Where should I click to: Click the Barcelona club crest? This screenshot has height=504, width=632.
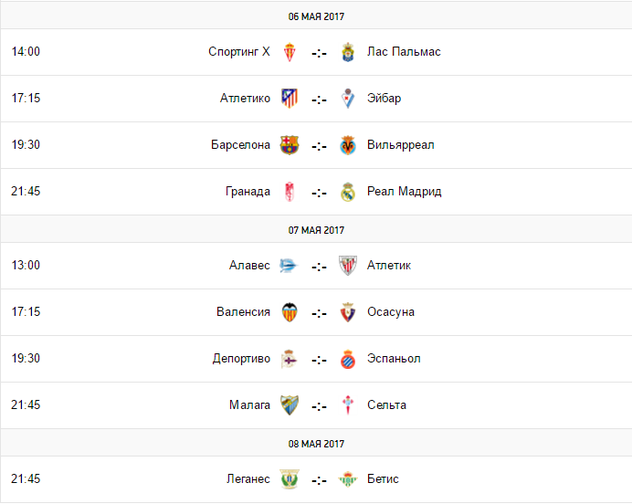(x=289, y=145)
